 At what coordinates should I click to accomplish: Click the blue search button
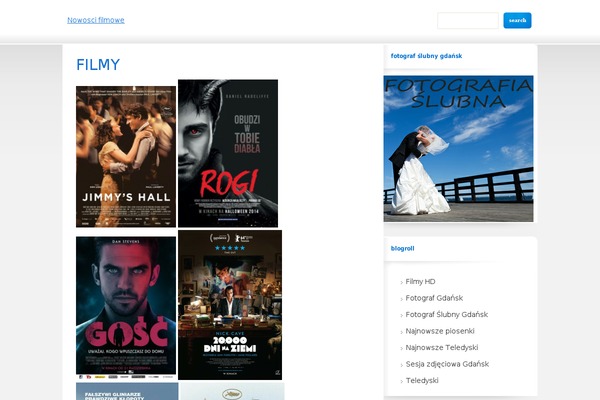(517, 20)
